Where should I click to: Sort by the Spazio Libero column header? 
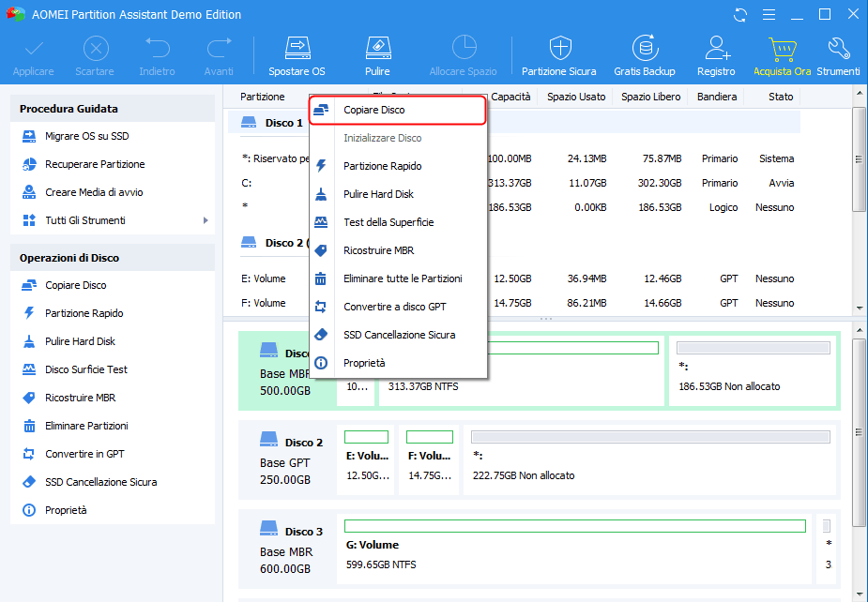point(650,97)
